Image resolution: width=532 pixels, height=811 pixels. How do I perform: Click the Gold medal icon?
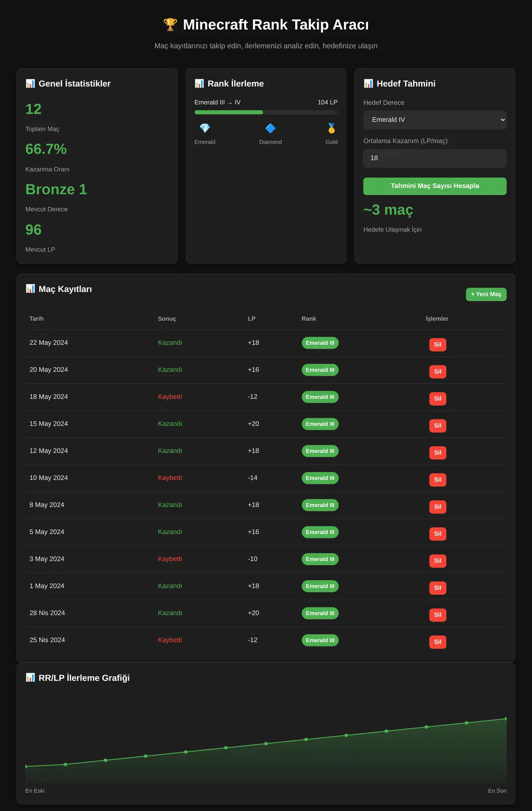[332, 128]
